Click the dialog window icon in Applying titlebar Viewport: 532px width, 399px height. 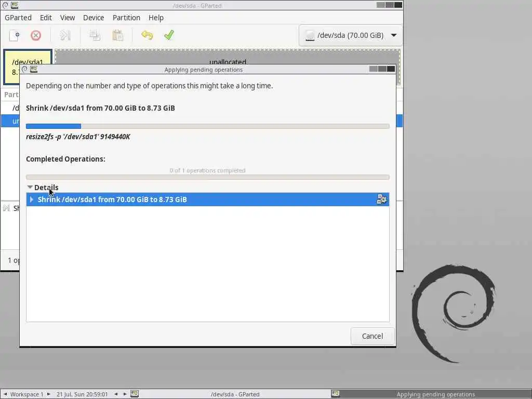tap(34, 69)
